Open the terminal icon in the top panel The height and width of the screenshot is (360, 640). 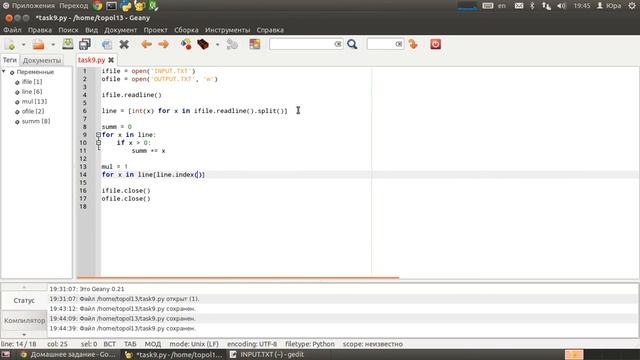pyautogui.click(x=111, y=6)
